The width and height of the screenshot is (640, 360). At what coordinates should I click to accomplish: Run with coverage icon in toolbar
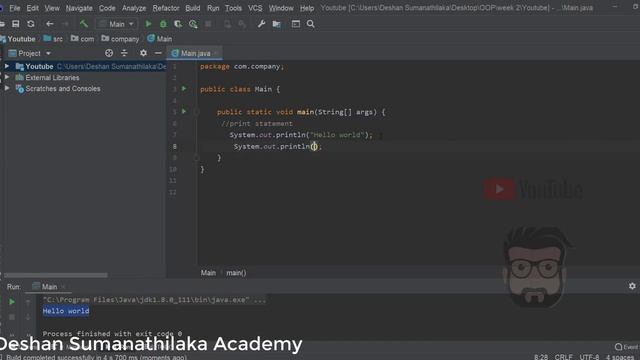point(178,24)
